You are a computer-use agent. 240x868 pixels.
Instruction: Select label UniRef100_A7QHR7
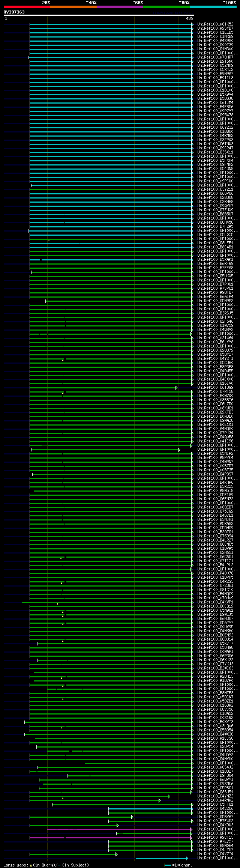click(215, 57)
